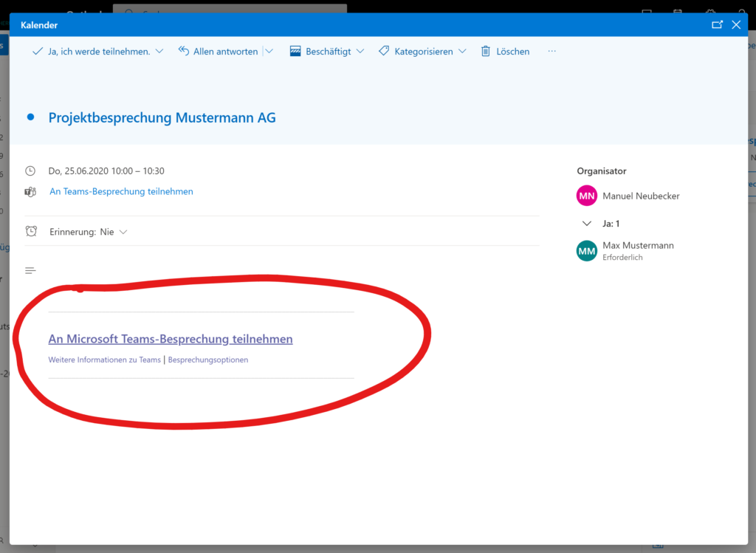
Task: Open An Teams-Besprechung teilnehmen link
Action: [122, 191]
